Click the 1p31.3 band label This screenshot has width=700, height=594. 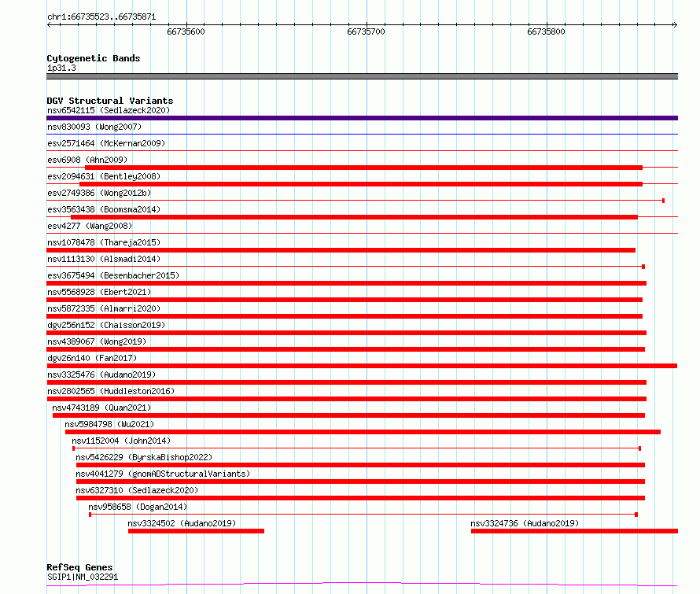coord(61,68)
